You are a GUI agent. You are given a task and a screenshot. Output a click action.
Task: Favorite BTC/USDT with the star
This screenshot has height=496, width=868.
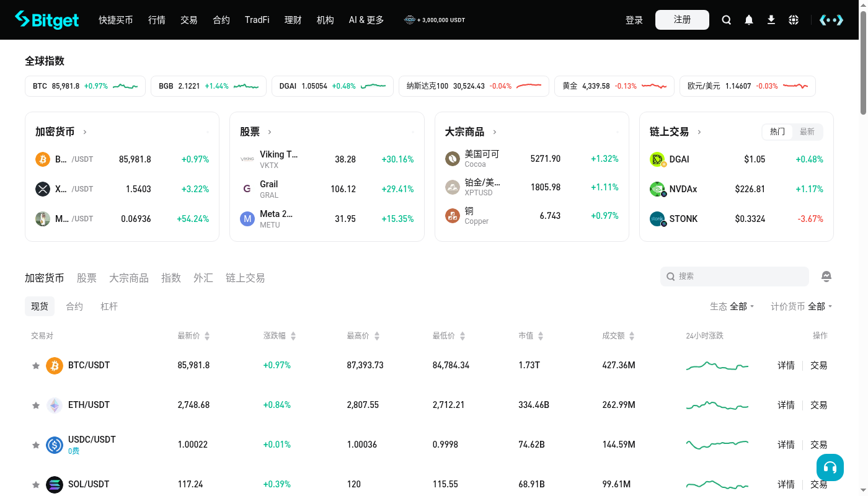tap(36, 366)
